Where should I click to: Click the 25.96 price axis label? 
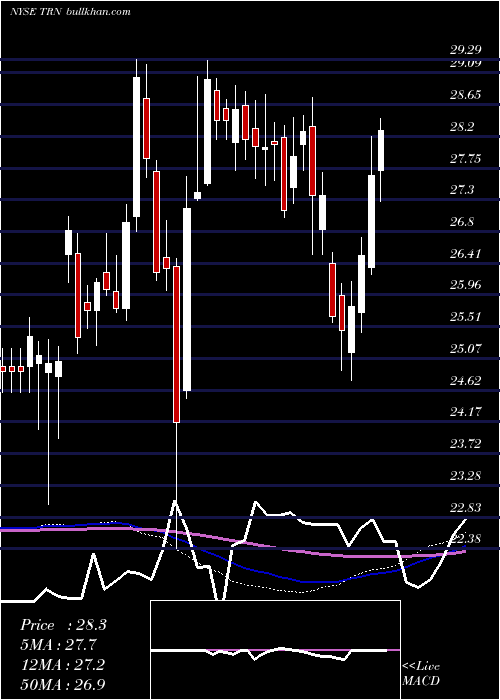point(465,285)
